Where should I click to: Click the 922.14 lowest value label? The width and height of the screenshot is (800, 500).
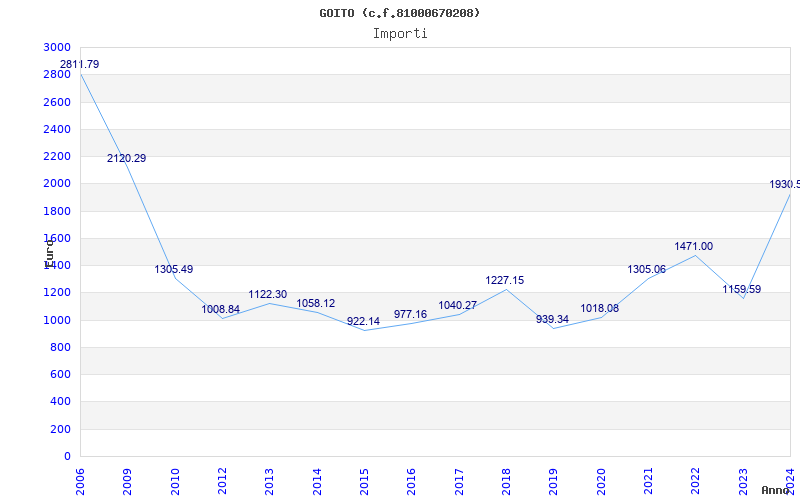(x=363, y=322)
